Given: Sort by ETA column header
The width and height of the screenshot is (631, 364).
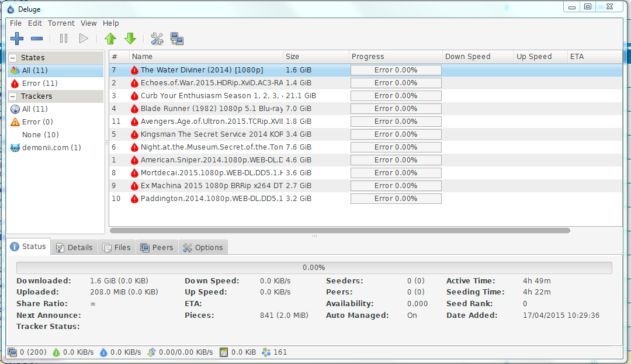Looking at the screenshot, I should point(595,57).
